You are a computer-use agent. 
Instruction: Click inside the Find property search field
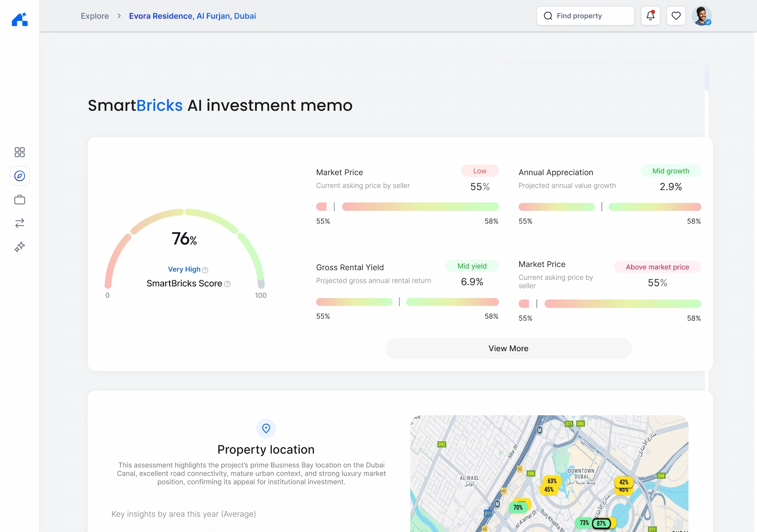pyautogui.click(x=580, y=16)
